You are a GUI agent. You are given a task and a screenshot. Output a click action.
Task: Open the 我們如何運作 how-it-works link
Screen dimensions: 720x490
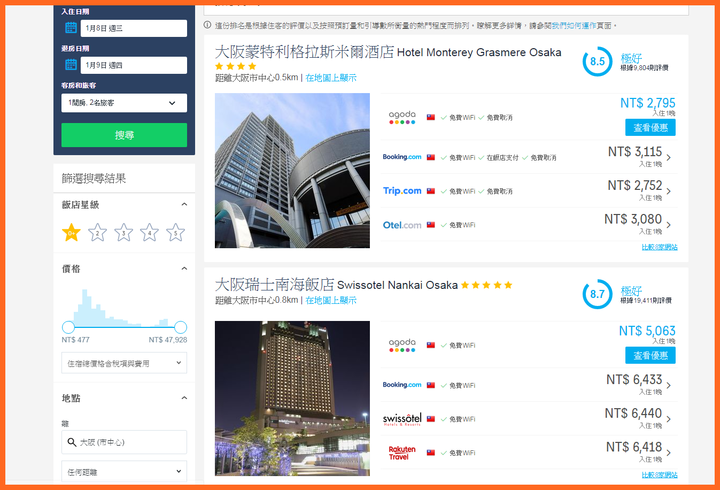(574, 26)
